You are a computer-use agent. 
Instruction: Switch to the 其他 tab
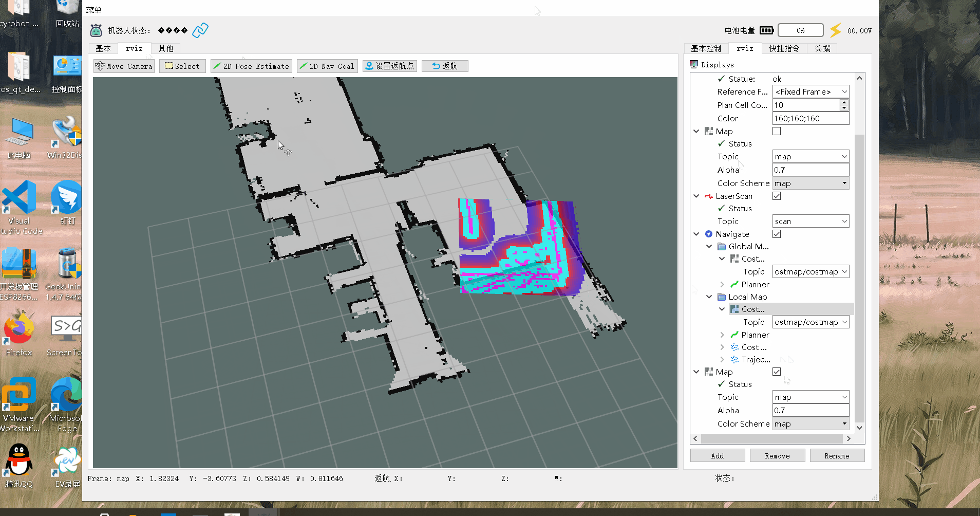165,48
